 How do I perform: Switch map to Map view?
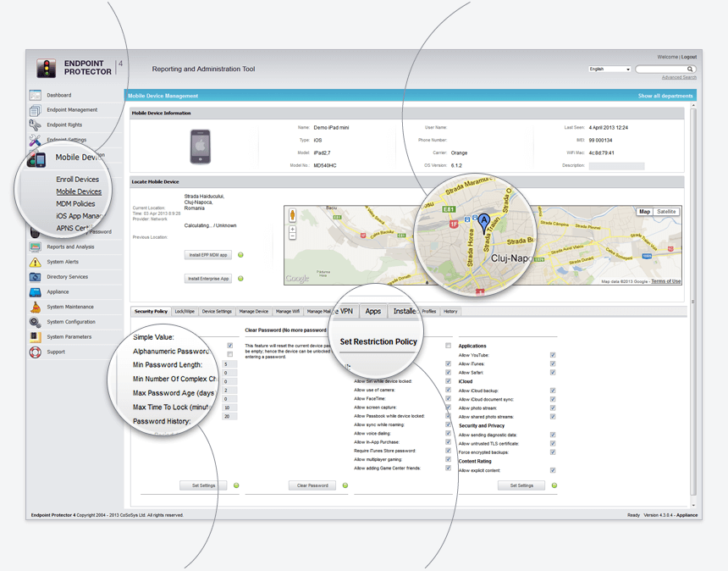tap(644, 212)
